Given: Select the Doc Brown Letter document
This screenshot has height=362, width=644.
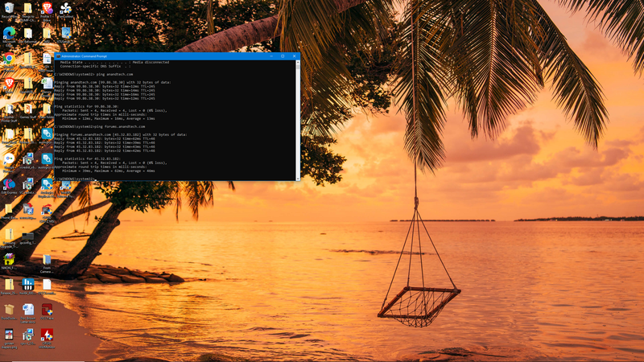Looking at the screenshot, I should tap(28, 310).
